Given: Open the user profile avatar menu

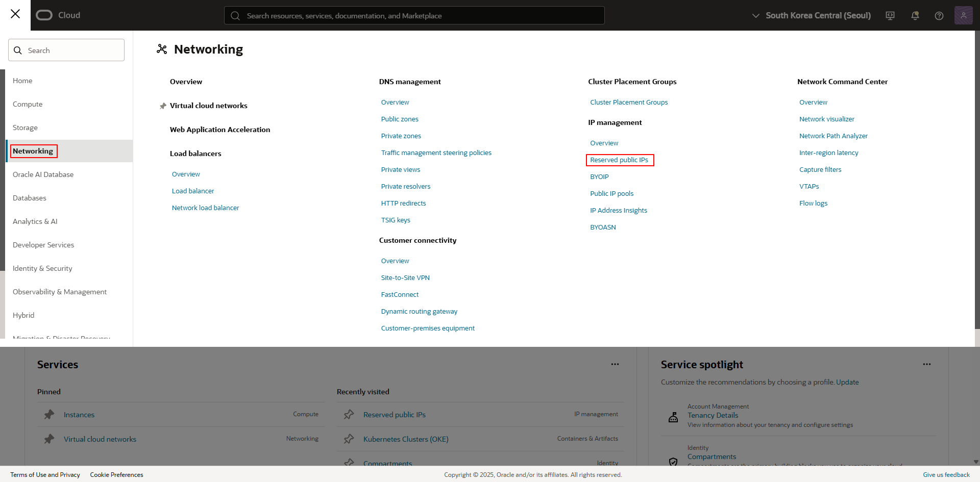Looking at the screenshot, I should click(x=963, y=15).
